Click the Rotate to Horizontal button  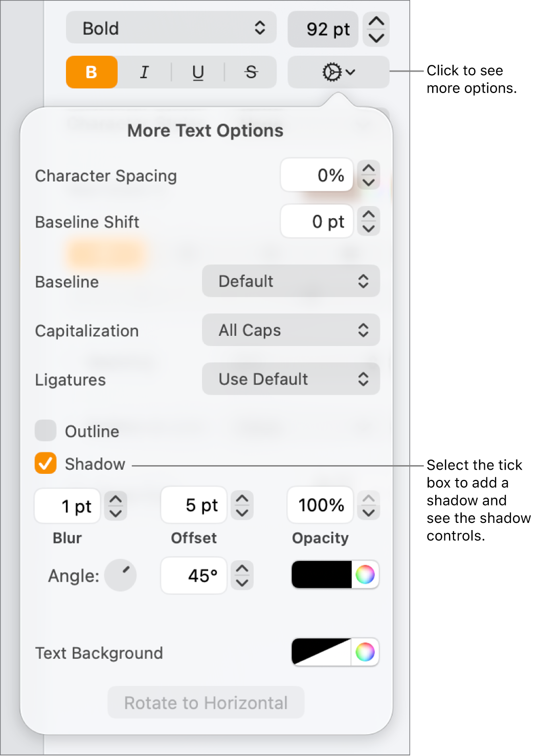206,702
